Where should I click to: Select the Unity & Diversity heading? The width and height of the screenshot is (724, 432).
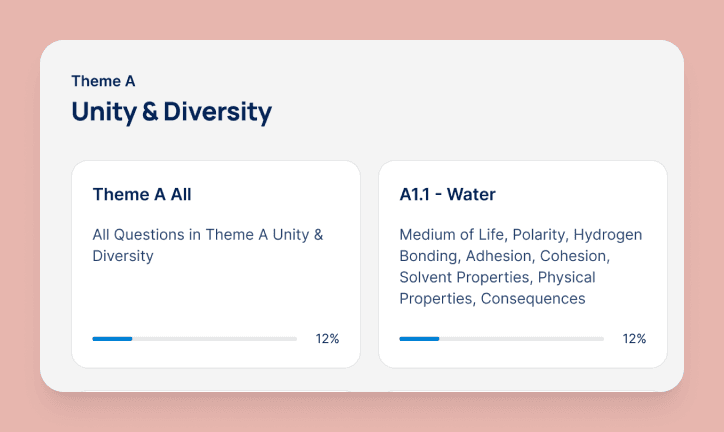pyautogui.click(x=172, y=112)
